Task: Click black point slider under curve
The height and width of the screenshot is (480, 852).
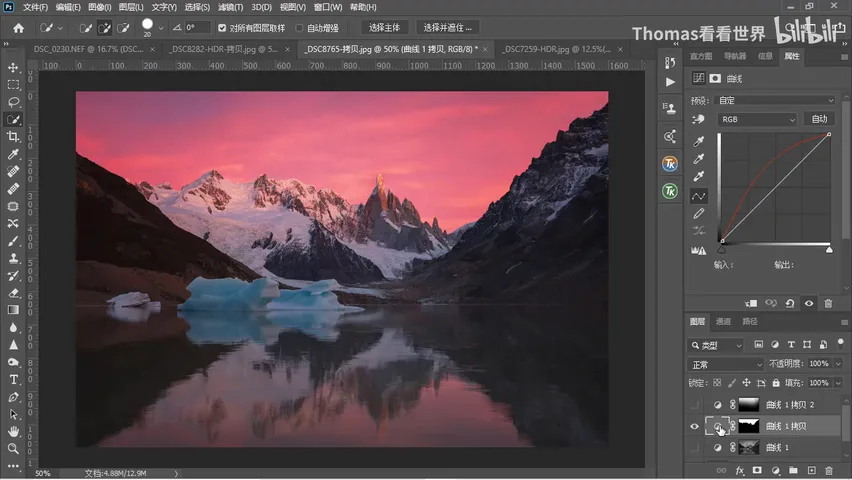Action: 722,250
